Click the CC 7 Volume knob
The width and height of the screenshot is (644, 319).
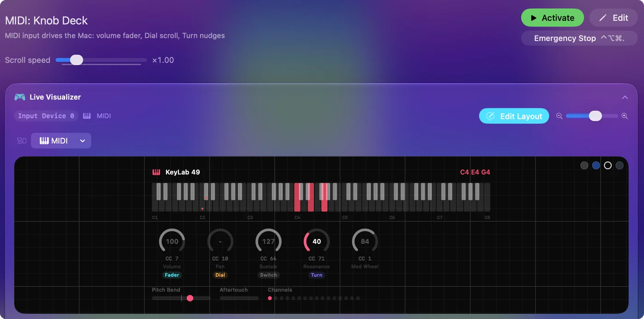click(x=172, y=241)
